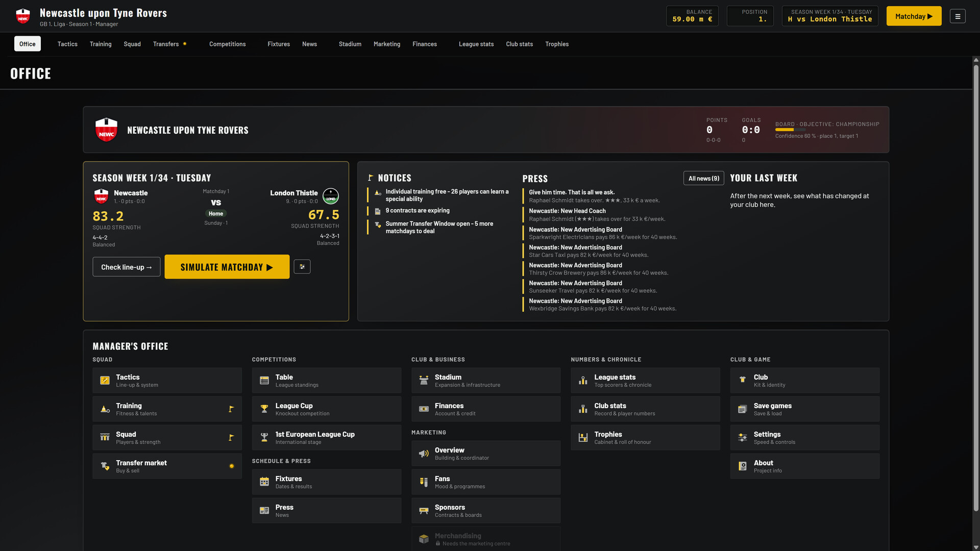Screen dimensions: 980x551
Task: Click the Marketing Overview megaphone icon
Action: (x=424, y=454)
